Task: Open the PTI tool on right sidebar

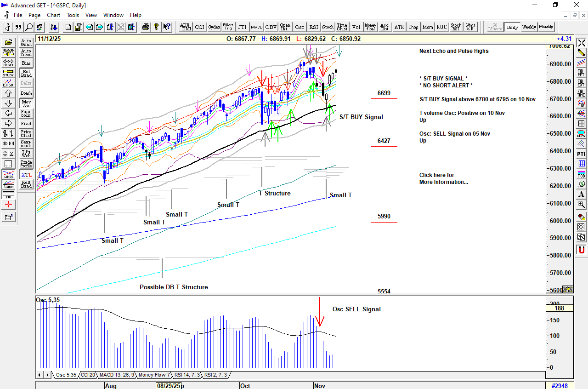Action: click(582, 154)
